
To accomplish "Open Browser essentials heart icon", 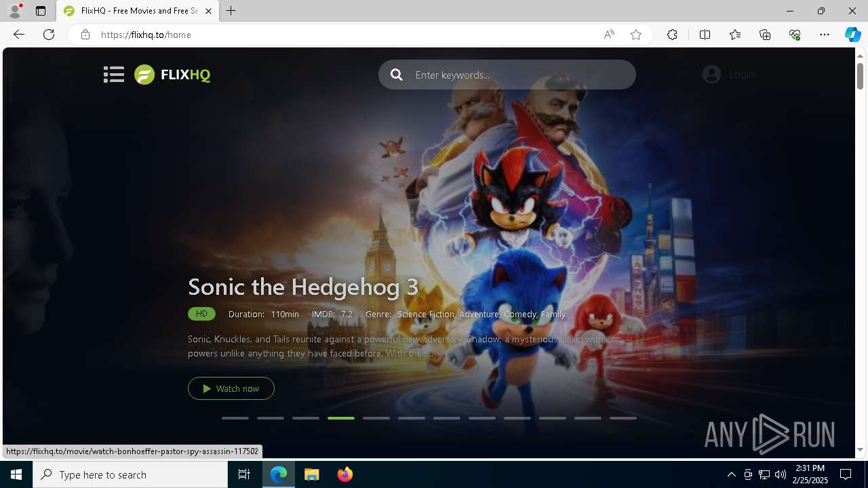I will (795, 35).
